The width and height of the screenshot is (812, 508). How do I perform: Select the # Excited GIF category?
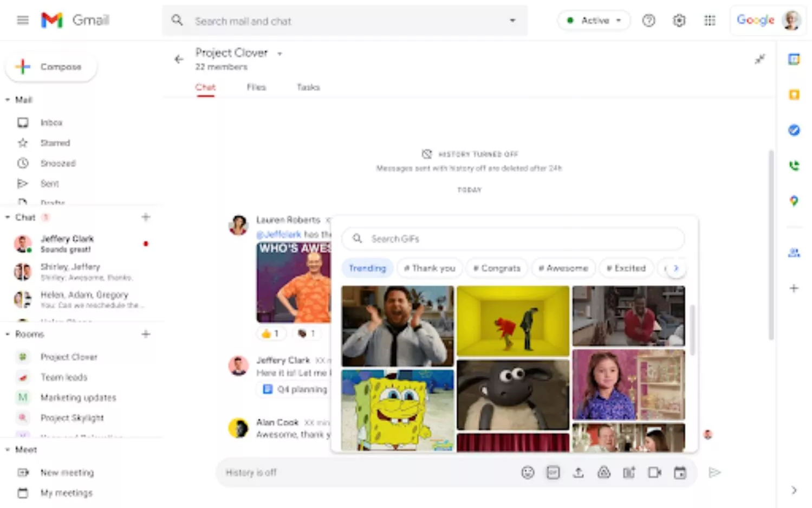626,268
